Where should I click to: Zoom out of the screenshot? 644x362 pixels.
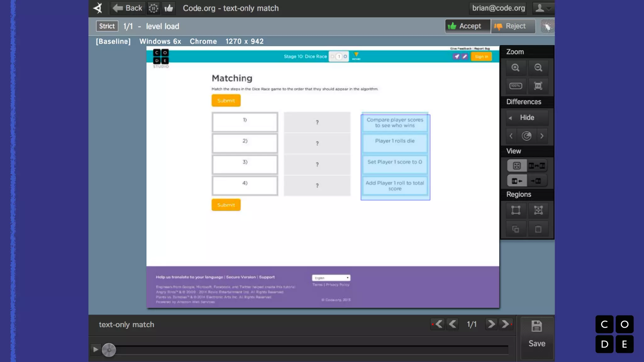[538, 68]
